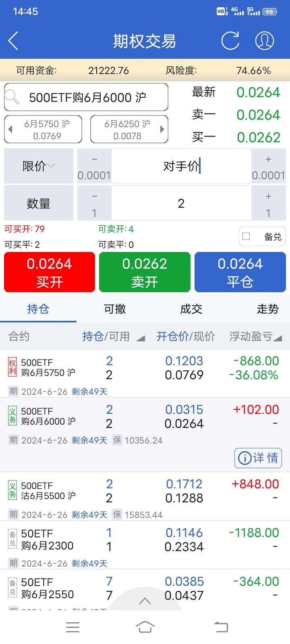The width and height of the screenshot is (290, 644).
Task: Open the Android recent apps menu icon
Action: [72, 627]
